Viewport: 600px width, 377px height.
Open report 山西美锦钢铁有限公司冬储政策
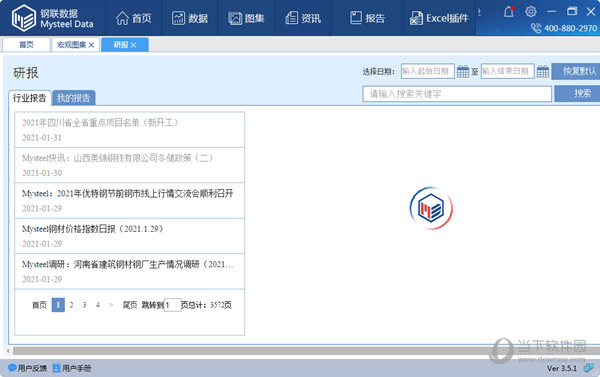pos(129,165)
